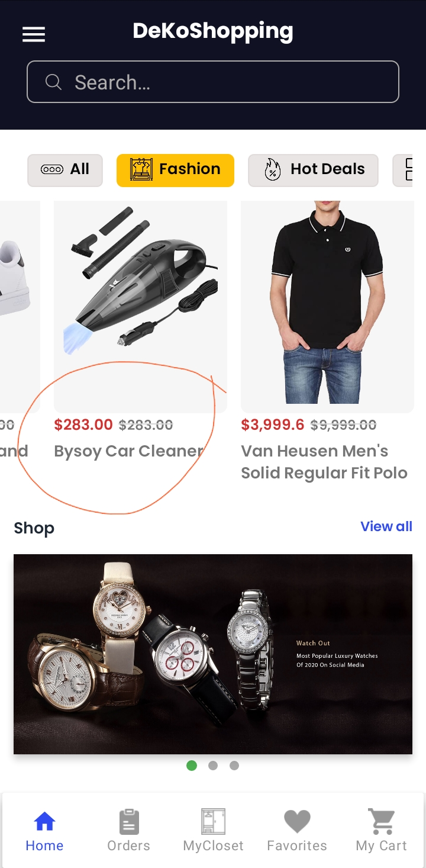Click the Hot Deals flame icon

coord(272,169)
